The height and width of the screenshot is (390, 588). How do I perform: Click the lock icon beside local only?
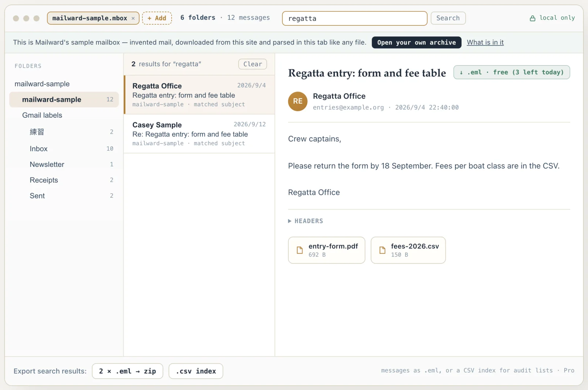[533, 18]
